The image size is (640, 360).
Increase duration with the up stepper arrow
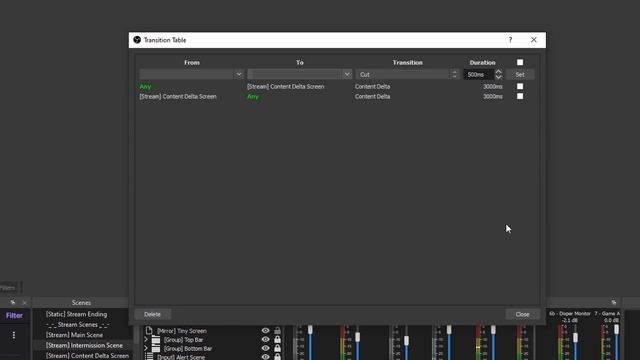point(498,71)
